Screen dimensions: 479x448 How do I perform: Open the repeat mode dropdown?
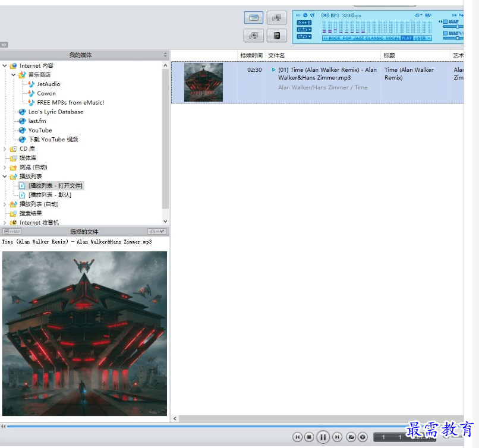[304, 30]
